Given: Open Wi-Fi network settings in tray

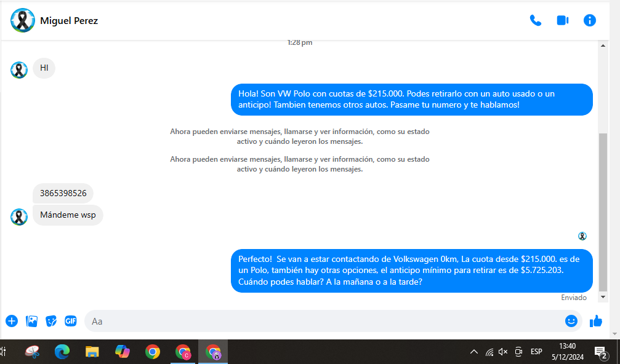Looking at the screenshot, I should (489, 351).
